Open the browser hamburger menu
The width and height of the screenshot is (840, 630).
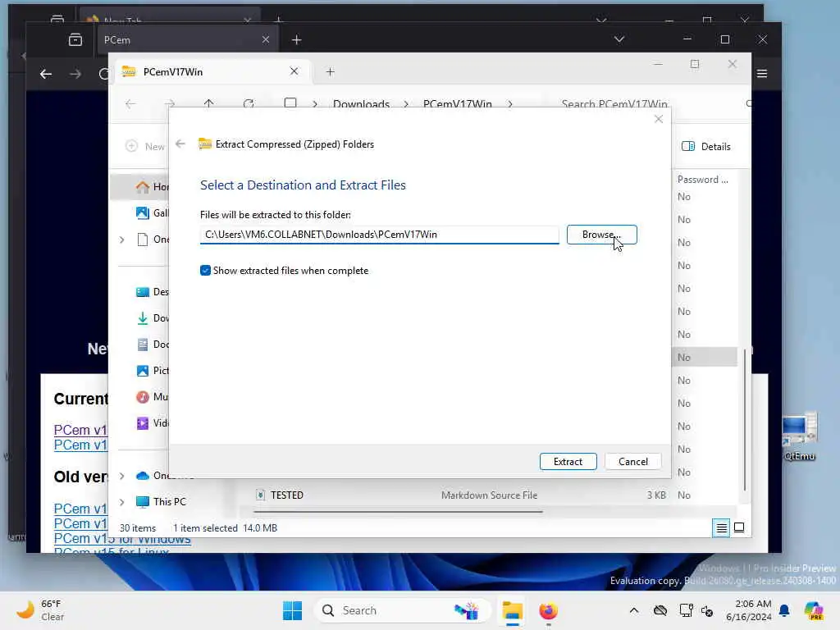(762, 73)
